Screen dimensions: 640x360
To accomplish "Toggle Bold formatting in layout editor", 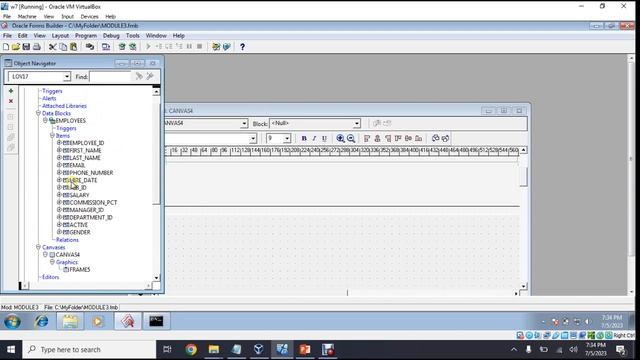I will [x=304, y=138].
